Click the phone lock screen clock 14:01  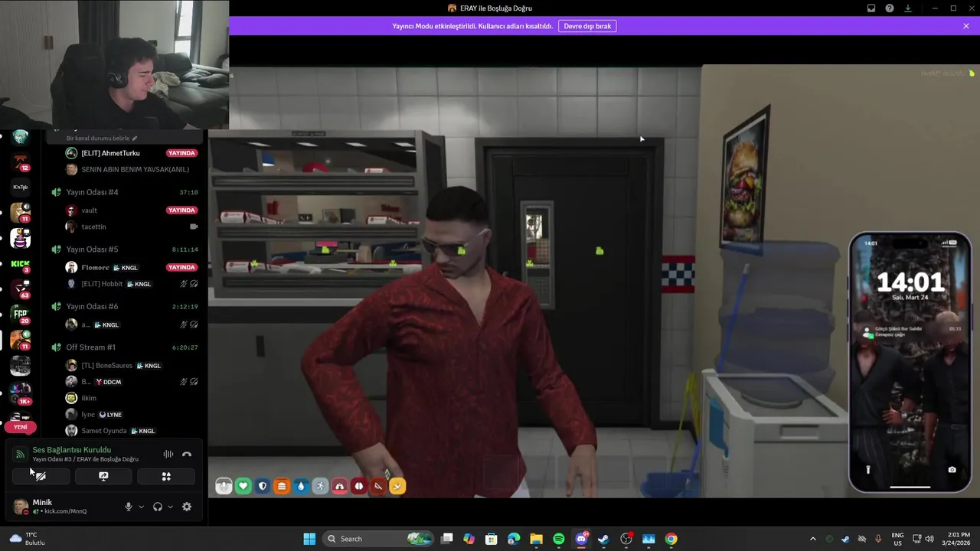point(910,282)
